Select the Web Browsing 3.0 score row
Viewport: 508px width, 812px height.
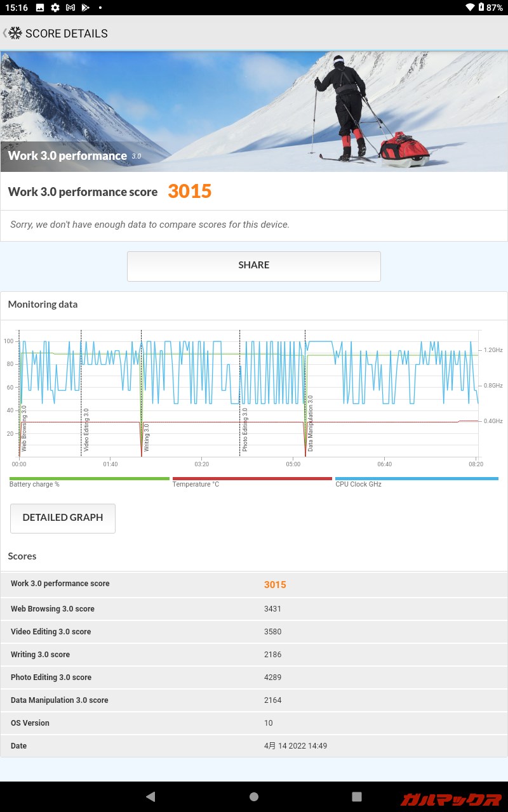point(254,609)
